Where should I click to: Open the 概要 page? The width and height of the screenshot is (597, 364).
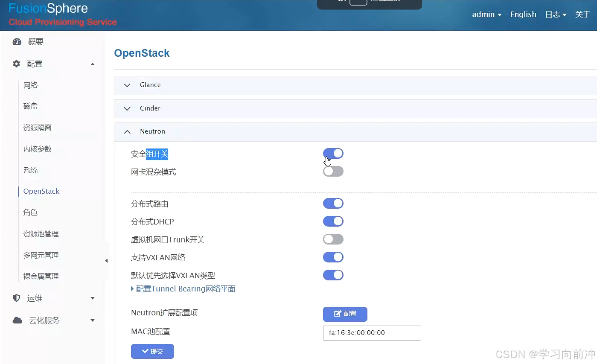coord(36,42)
